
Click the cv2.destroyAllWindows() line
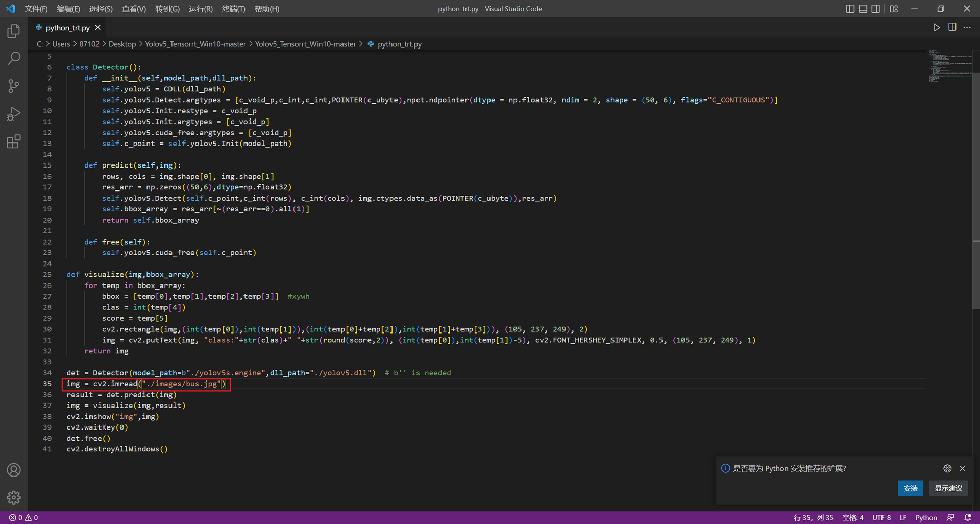click(x=117, y=449)
